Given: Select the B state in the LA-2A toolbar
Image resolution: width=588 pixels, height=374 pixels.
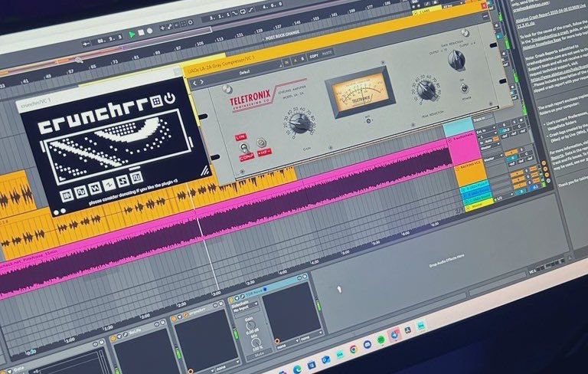Looking at the screenshot, I should pyautogui.click(x=302, y=59).
